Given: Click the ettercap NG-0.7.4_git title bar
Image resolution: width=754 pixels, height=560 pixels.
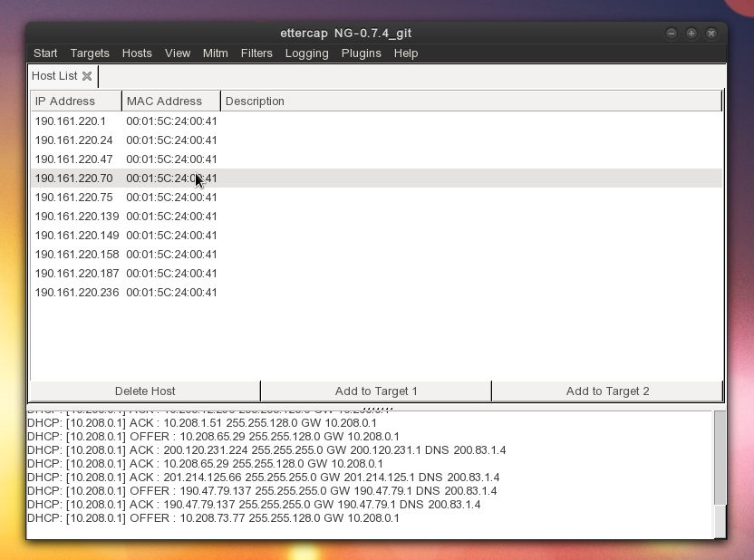Looking at the screenshot, I should [x=346, y=34].
